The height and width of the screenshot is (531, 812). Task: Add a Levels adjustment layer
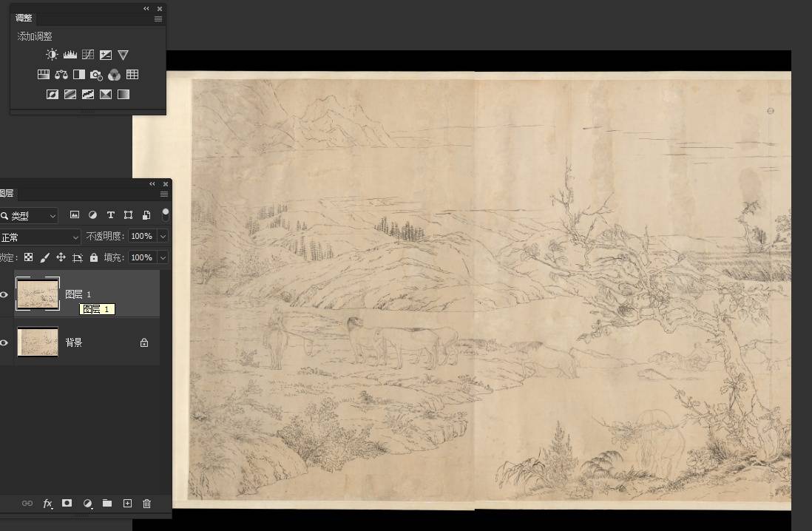pos(70,55)
